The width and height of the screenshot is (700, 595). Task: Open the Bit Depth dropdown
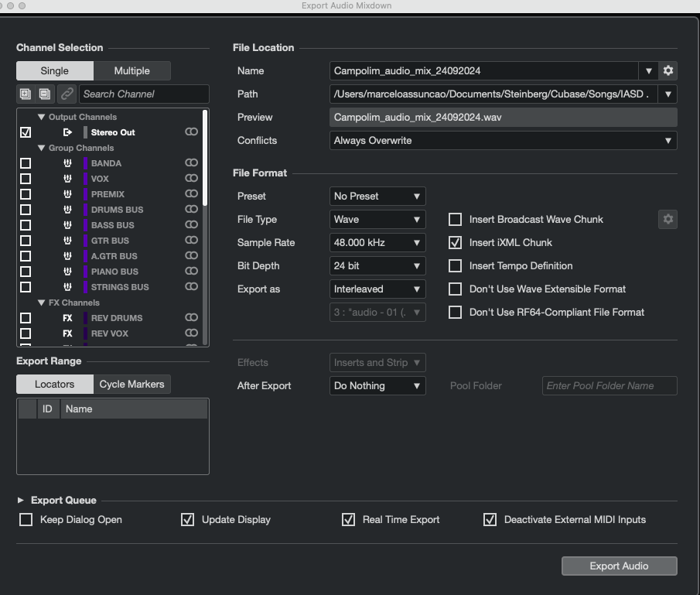point(377,266)
